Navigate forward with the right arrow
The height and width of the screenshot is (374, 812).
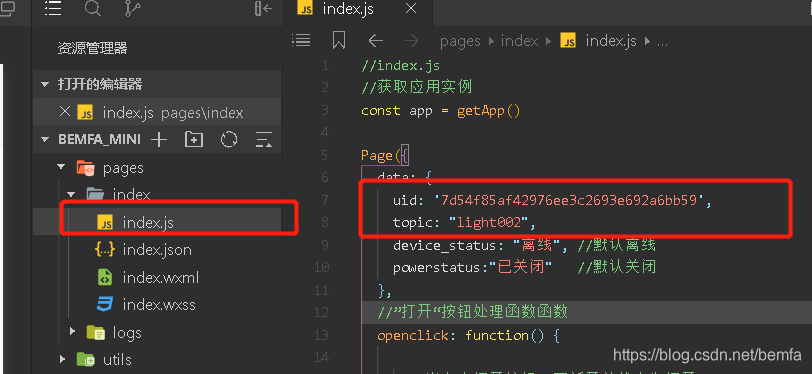pyautogui.click(x=411, y=41)
